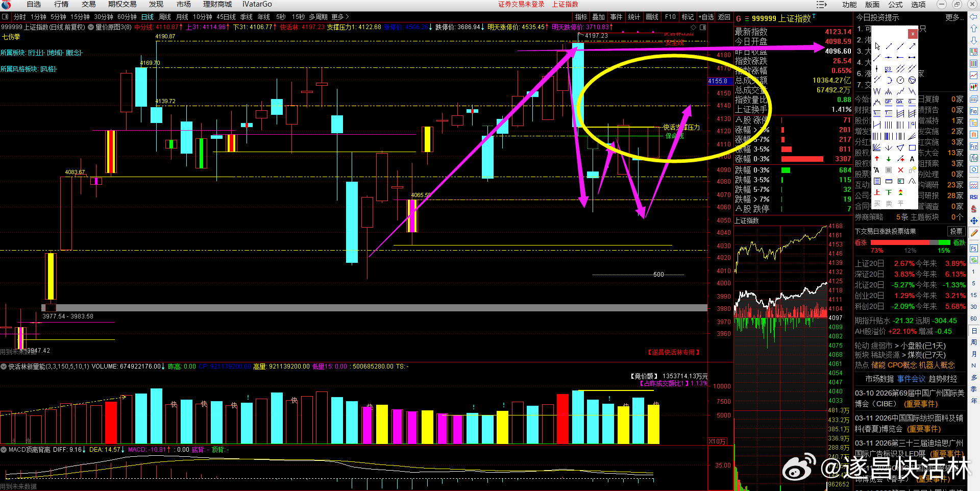Open RSI indicator from right sidebar
This screenshot has height=491, width=980.
click(x=974, y=197)
